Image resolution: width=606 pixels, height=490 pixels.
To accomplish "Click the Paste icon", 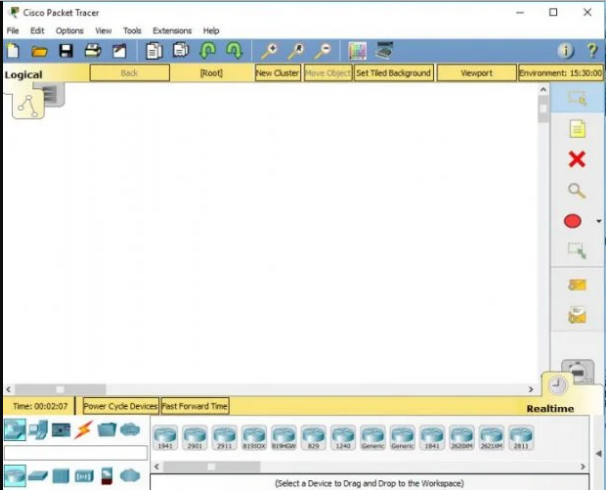I will click(x=181, y=50).
